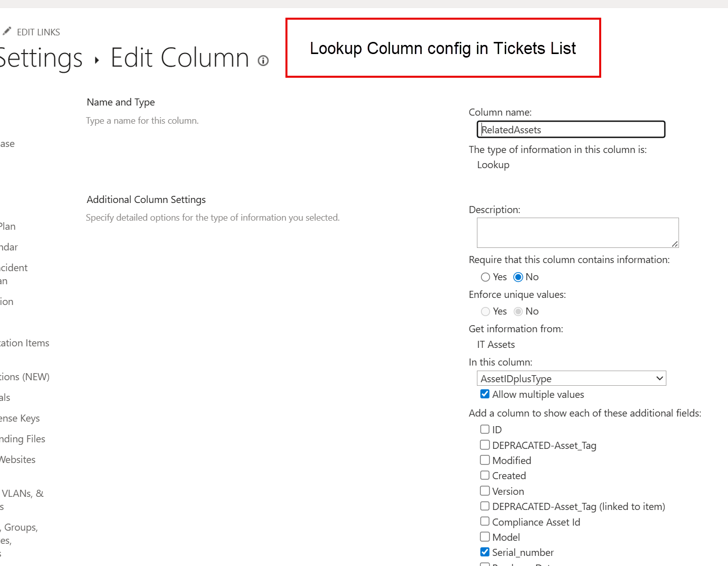Check DEPRACATED-Asset_Tag (linked to item)
The image size is (728, 566).
[x=485, y=506]
